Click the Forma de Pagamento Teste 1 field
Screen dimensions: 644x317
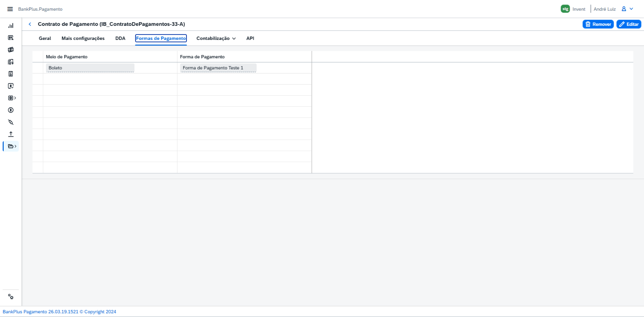218,68
